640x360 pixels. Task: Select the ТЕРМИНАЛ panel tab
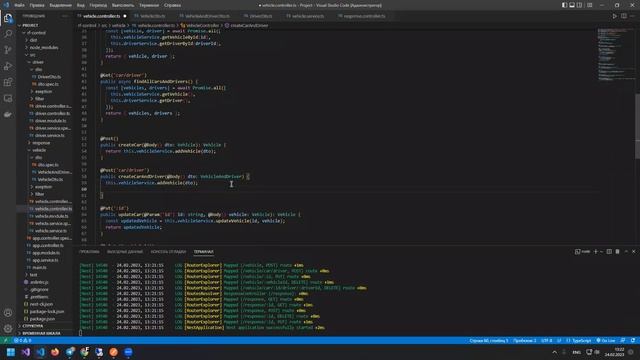click(x=203, y=251)
